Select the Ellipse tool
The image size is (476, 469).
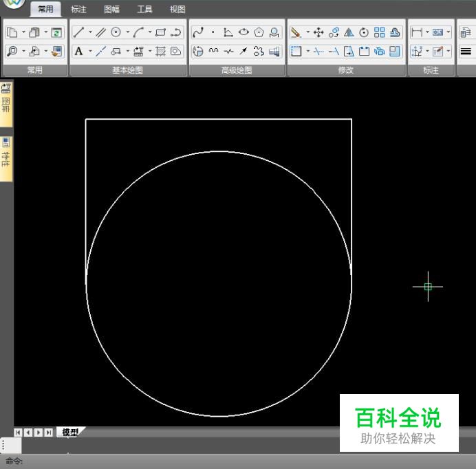244,32
